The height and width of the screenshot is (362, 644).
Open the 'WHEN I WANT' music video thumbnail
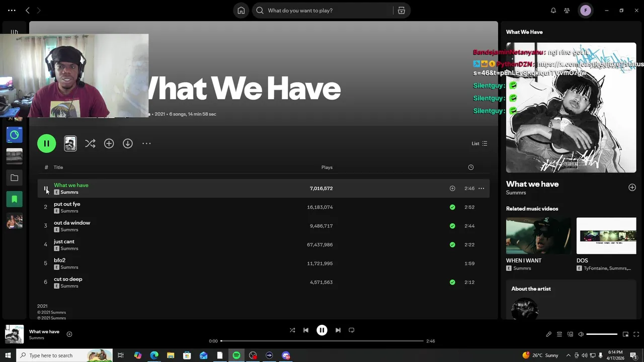[538, 236]
